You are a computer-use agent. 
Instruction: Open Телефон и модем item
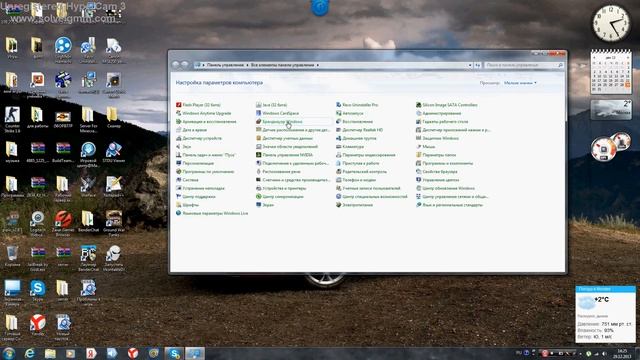tap(356, 180)
